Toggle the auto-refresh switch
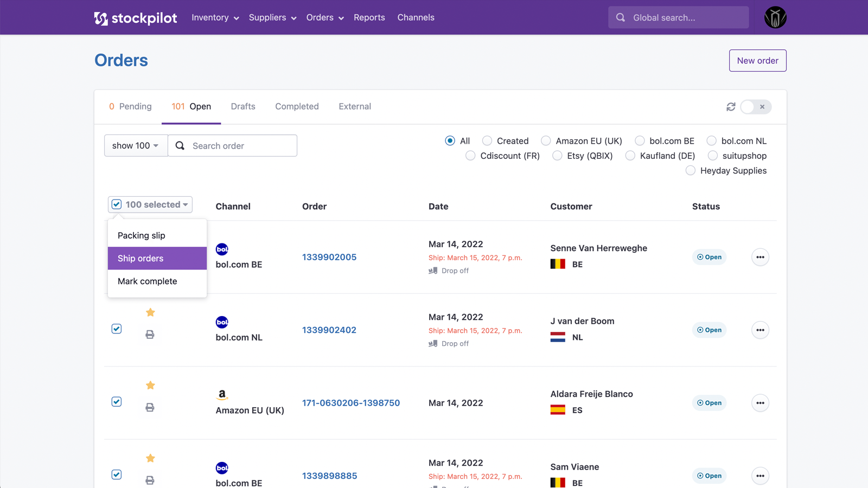The image size is (868, 488). tap(755, 107)
